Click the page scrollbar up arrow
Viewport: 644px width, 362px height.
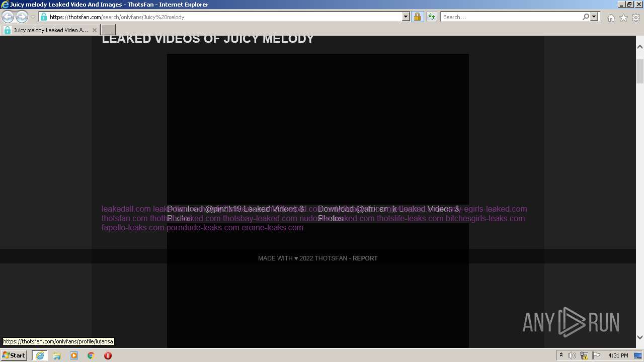point(640,47)
